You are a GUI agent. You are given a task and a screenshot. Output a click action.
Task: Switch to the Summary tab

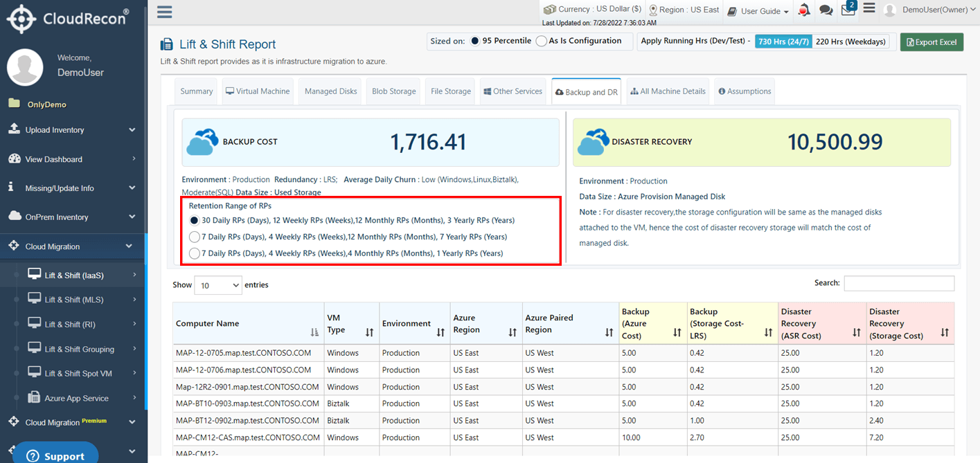click(x=197, y=91)
